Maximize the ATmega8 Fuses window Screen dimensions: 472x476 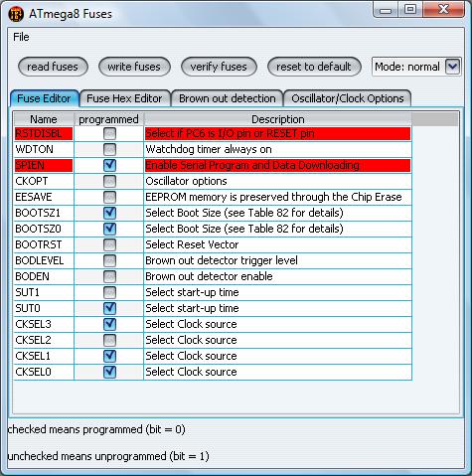click(410, 10)
